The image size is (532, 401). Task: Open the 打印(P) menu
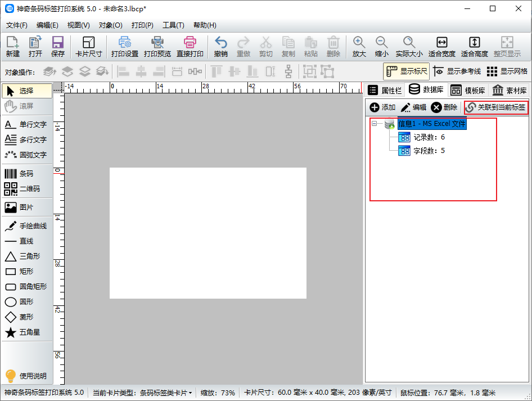coord(142,25)
